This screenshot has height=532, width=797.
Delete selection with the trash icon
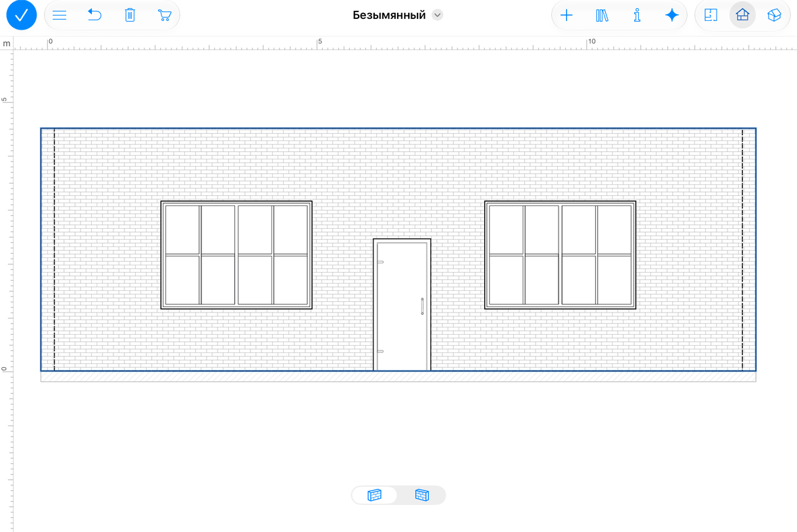(x=130, y=16)
